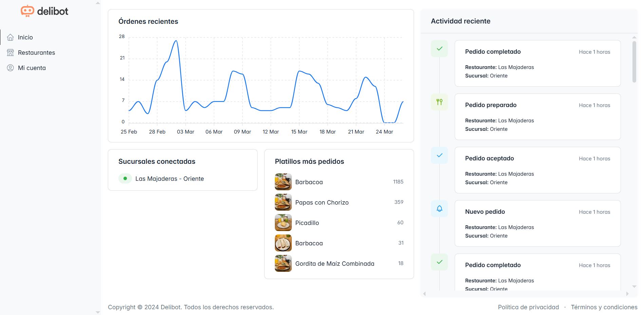Click the Papas con Chorizo dish thumbnail
Image resolution: width=644 pixels, height=315 pixels.
(x=283, y=202)
